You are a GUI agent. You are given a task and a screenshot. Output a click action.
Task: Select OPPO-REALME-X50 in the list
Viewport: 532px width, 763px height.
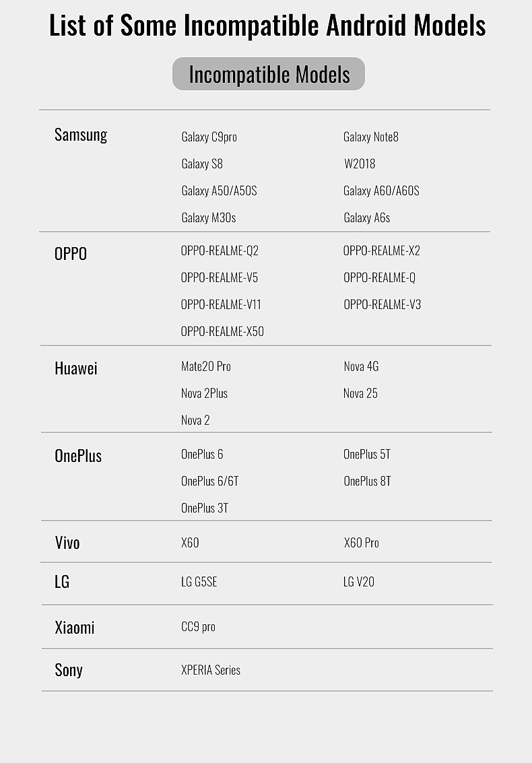222,331
